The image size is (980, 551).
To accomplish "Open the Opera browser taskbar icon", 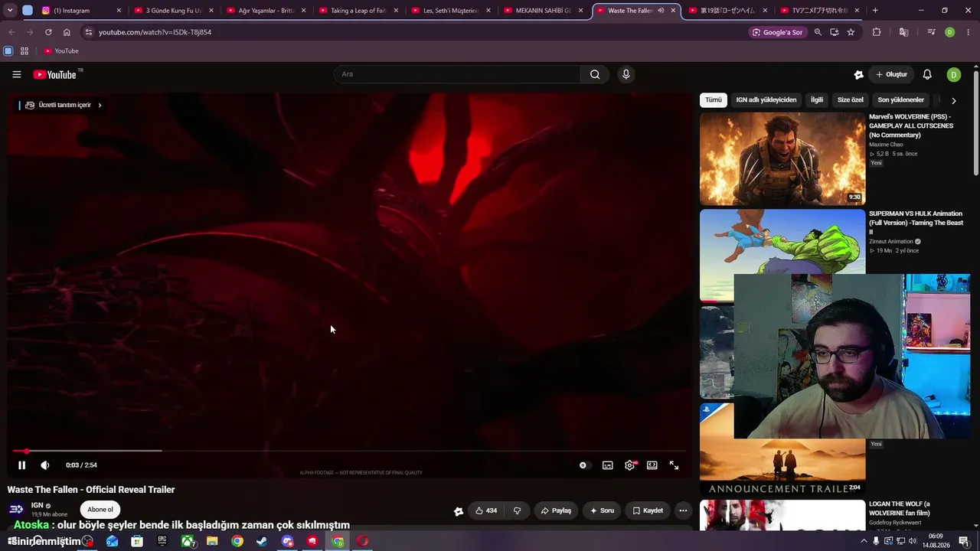I will click(x=362, y=541).
